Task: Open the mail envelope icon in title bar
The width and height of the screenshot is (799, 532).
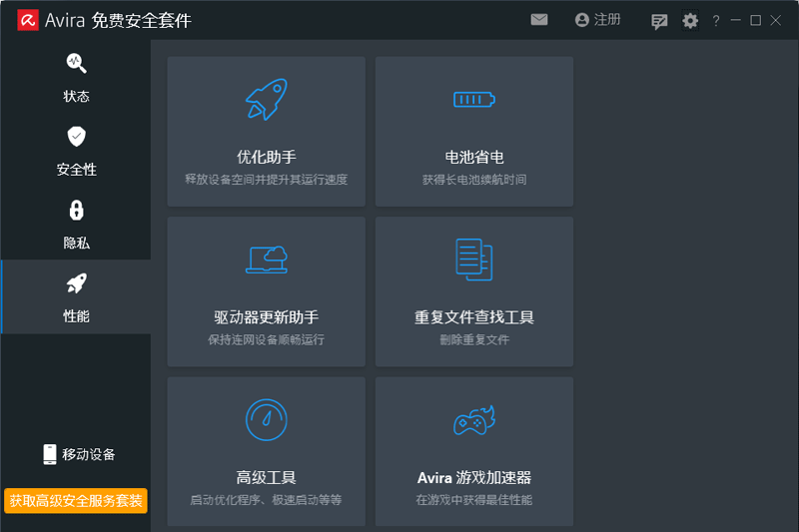Action: coord(539,19)
